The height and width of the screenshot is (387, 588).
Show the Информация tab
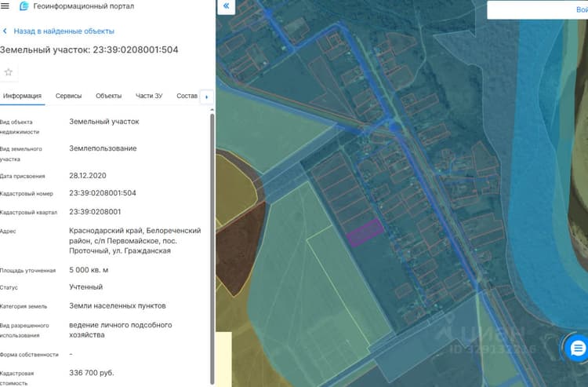tap(22, 96)
